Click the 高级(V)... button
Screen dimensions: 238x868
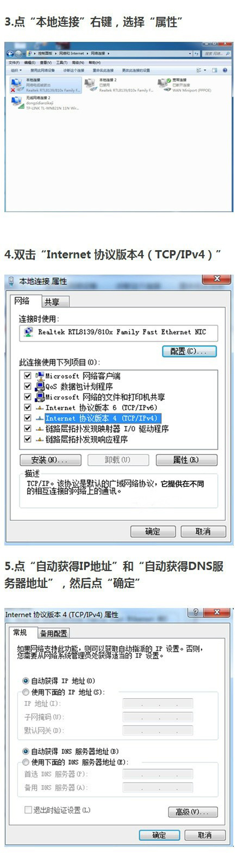click(193, 812)
